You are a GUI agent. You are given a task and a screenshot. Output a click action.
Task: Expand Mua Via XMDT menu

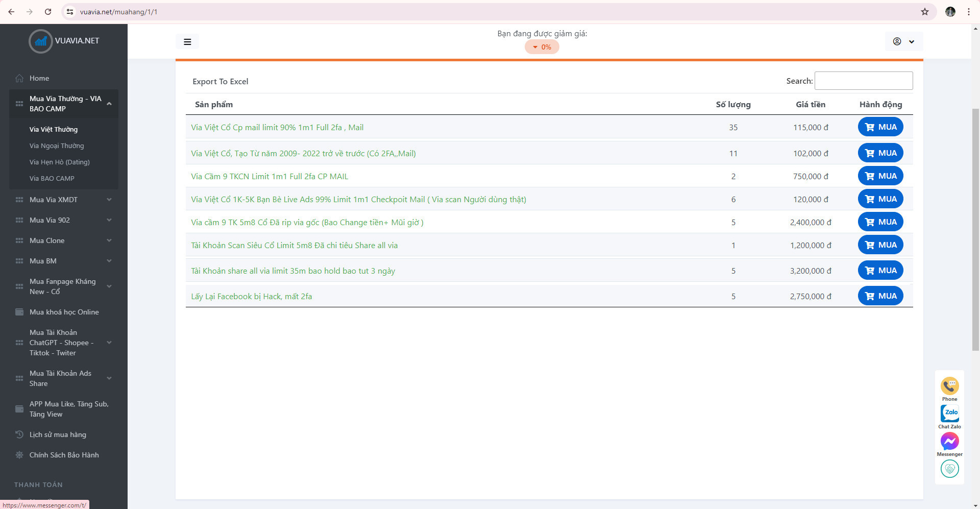64,200
